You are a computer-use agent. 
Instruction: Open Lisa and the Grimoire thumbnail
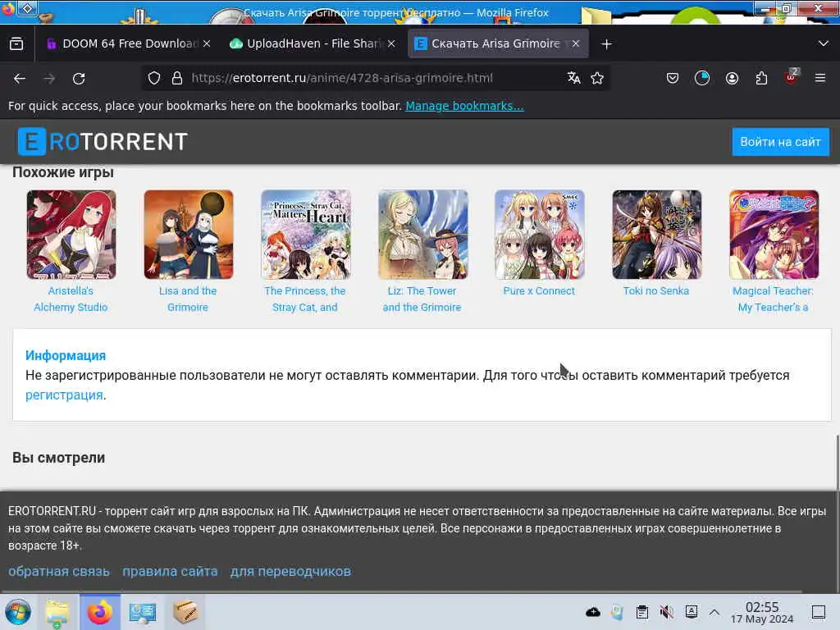tap(189, 235)
